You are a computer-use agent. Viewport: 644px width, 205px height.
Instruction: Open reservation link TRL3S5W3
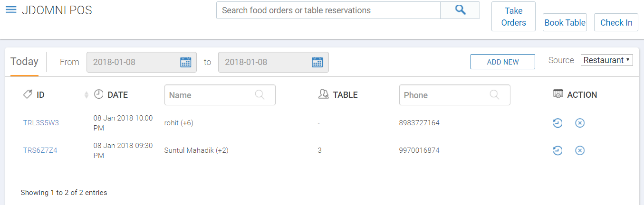(x=41, y=123)
